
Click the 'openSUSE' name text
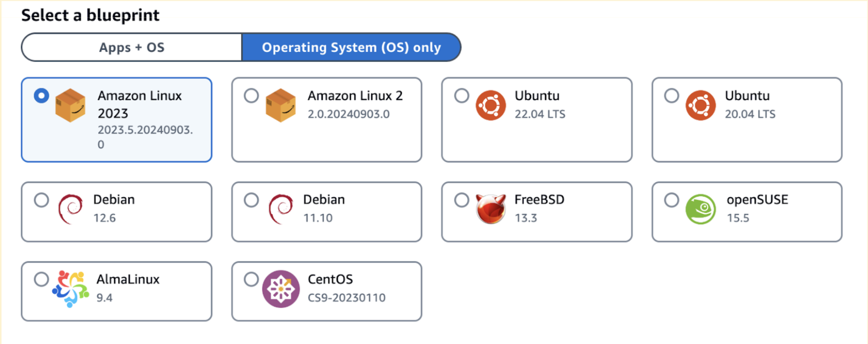[x=757, y=200]
